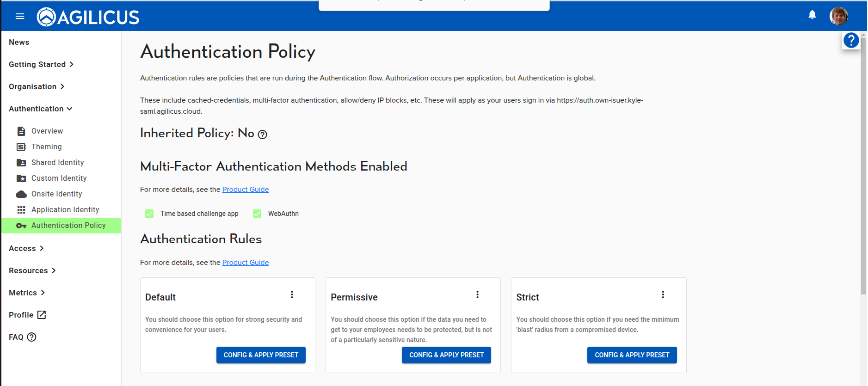Screen dimensions: 868x386
Task: Click the Authentication Policy key icon
Action: [21, 226]
